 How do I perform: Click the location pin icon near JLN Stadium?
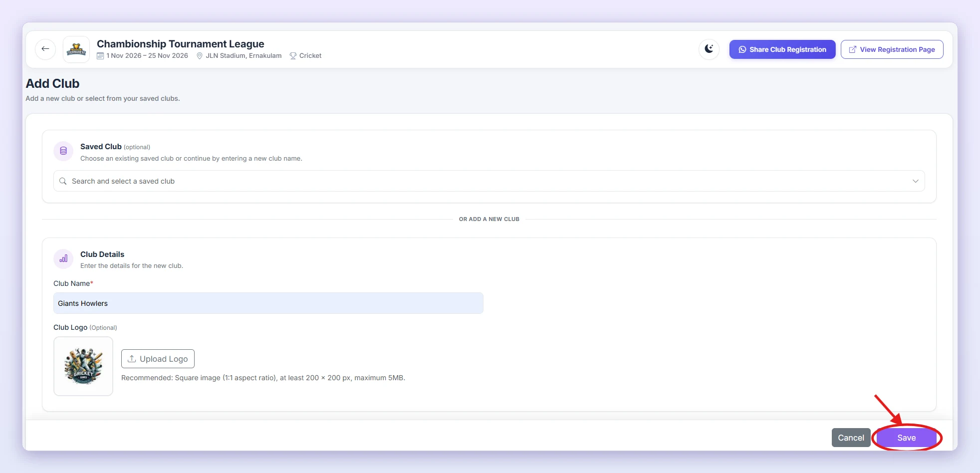pos(200,56)
